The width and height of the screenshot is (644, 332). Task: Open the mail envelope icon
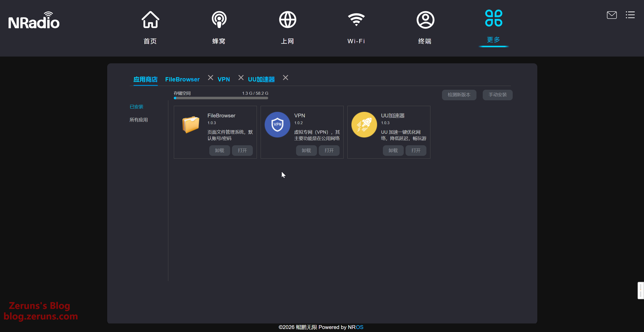click(x=612, y=15)
